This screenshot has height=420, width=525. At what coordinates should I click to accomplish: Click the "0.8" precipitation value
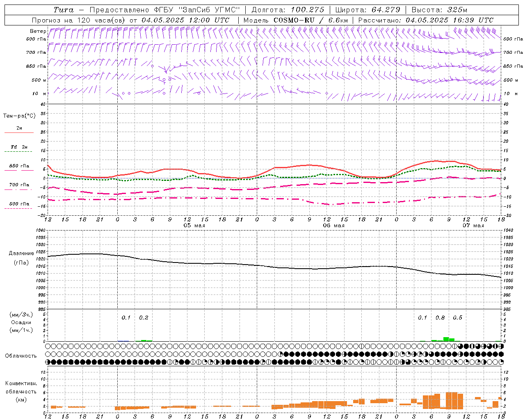440,318
